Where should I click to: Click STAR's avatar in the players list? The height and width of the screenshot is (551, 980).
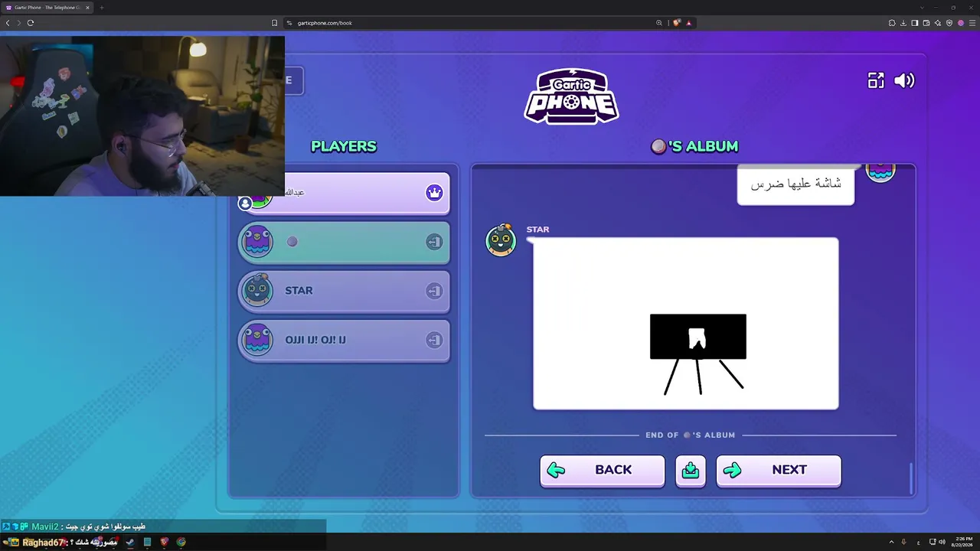pos(257,290)
